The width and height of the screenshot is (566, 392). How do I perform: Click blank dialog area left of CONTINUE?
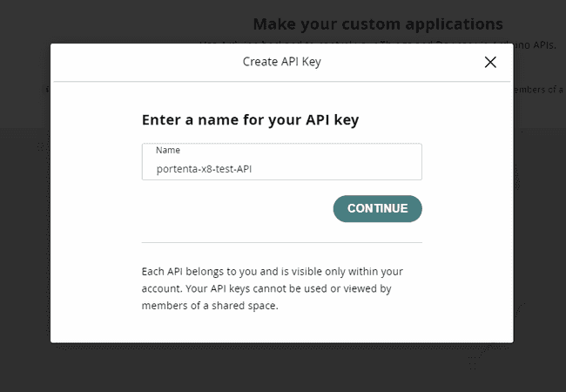click(x=226, y=209)
